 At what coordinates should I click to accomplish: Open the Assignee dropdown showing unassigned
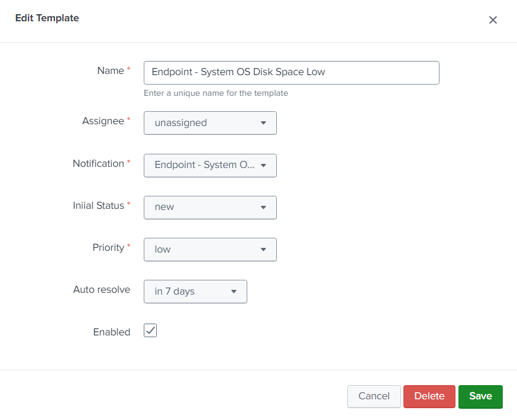(x=210, y=123)
